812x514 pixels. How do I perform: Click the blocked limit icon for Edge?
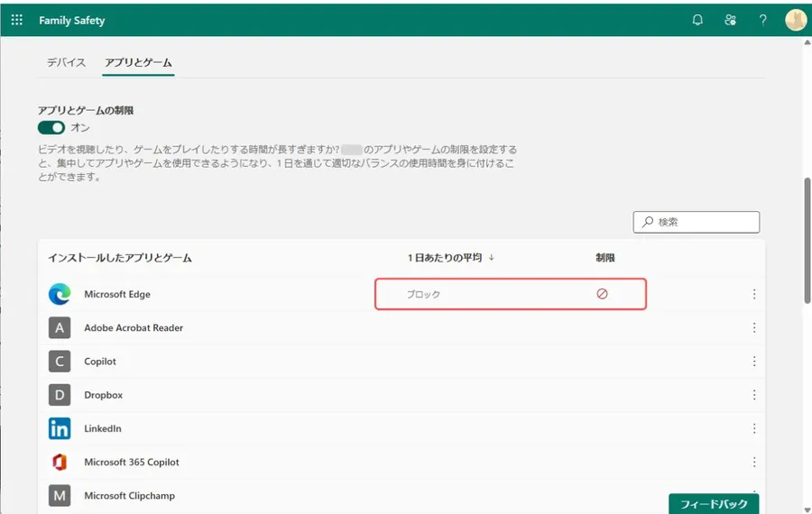[602, 294]
